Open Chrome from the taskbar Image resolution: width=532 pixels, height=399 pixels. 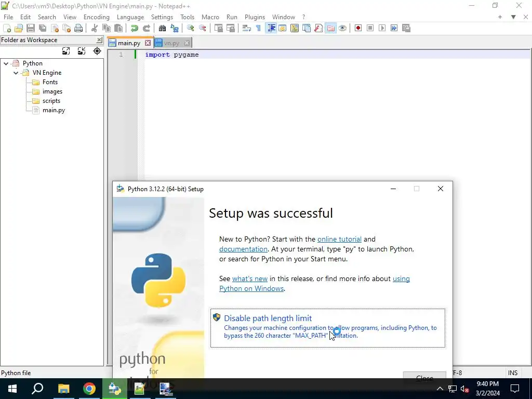click(x=89, y=389)
